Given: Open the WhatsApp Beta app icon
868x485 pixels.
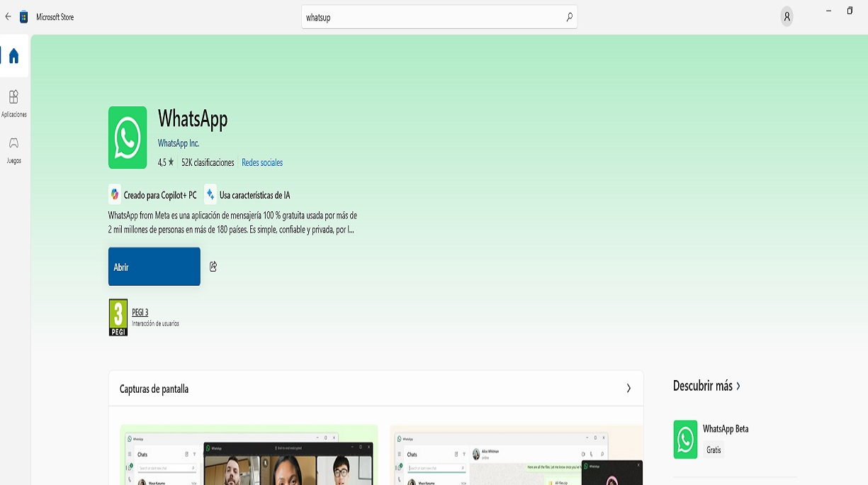Looking at the screenshot, I should click(685, 439).
